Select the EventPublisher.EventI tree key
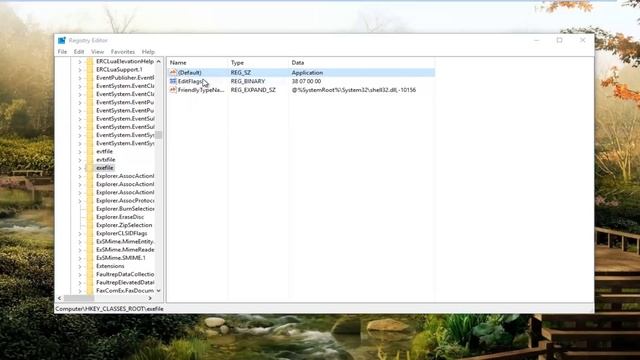This screenshot has width=640, height=360. 125,78
